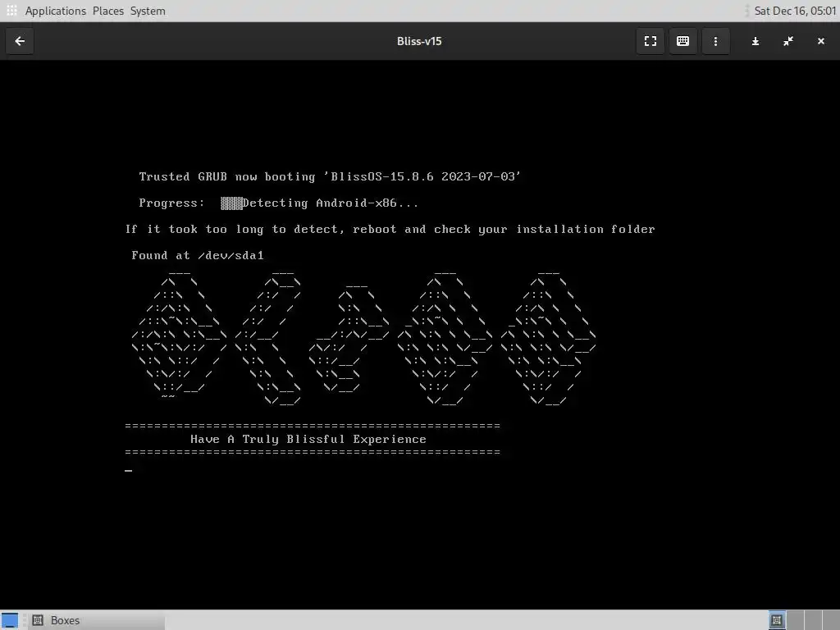Screen dimensions: 840x630
Task: Click the Bliss-v15 window title
Action: 419,41
